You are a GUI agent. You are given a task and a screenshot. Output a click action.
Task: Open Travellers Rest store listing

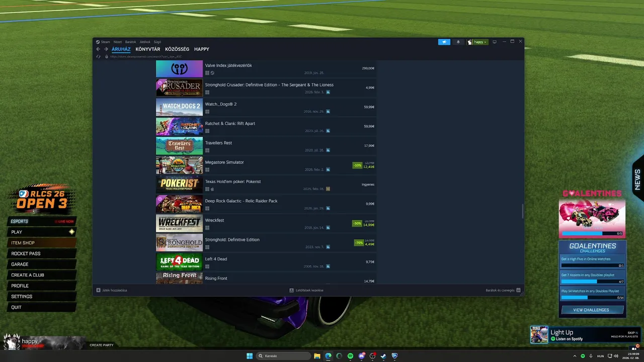click(266, 146)
